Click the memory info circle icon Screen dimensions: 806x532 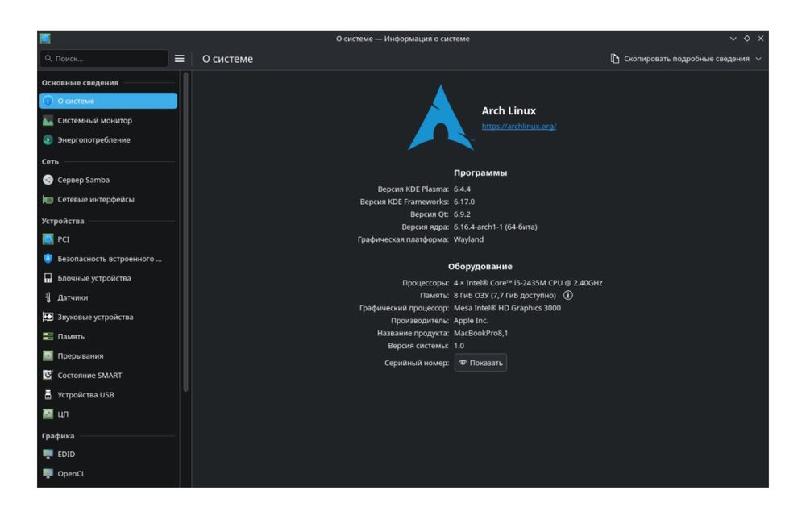(x=568, y=296)
